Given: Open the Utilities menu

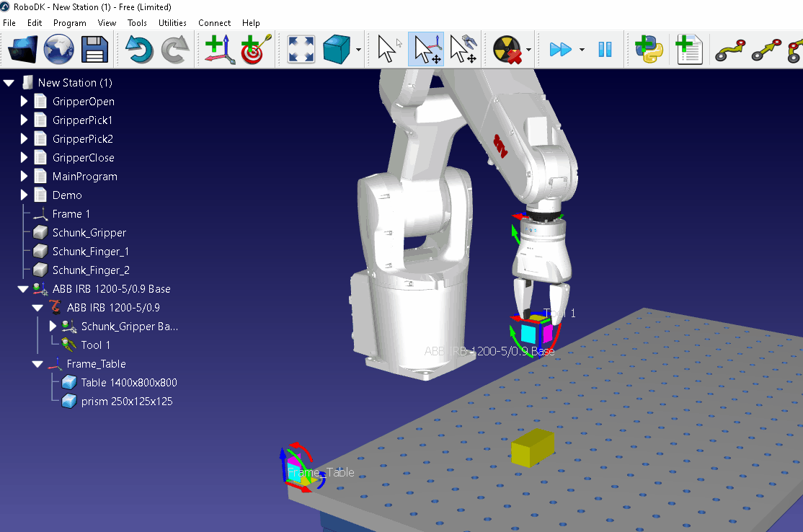Looking at the screenshot, I should 172,23.
